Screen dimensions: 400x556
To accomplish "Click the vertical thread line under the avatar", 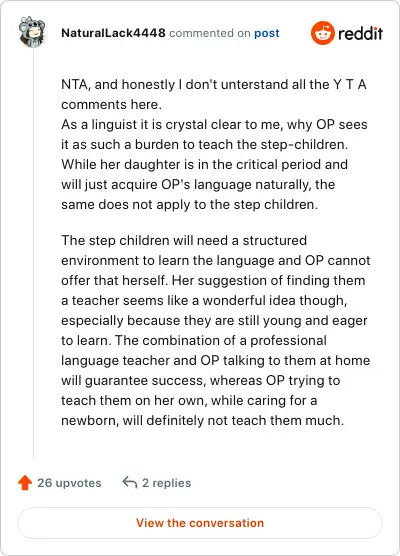I will point(34,254).
